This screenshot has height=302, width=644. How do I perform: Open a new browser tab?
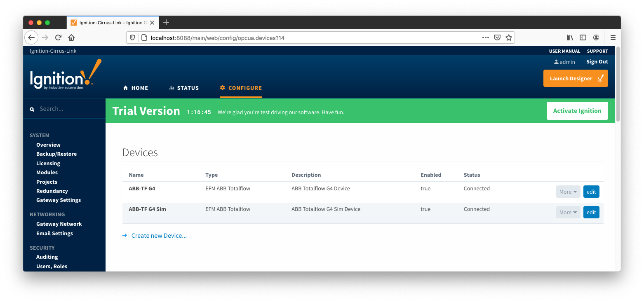166,22
